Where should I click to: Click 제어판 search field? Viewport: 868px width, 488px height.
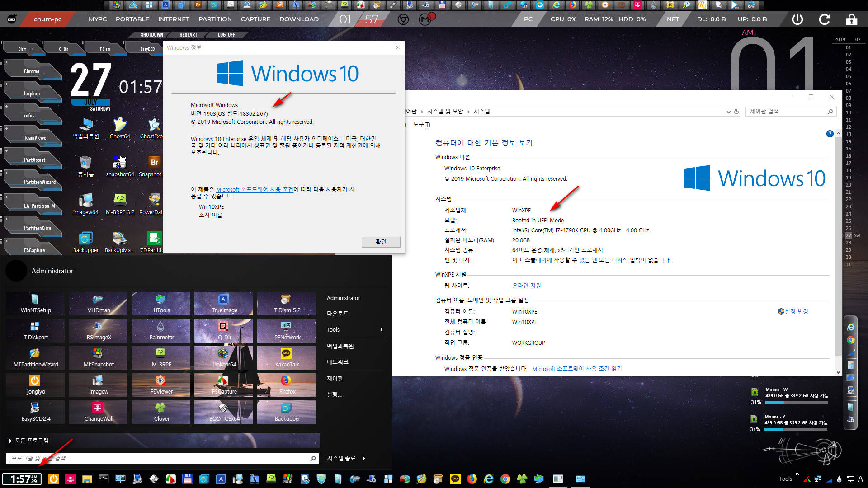click(790, 112)
